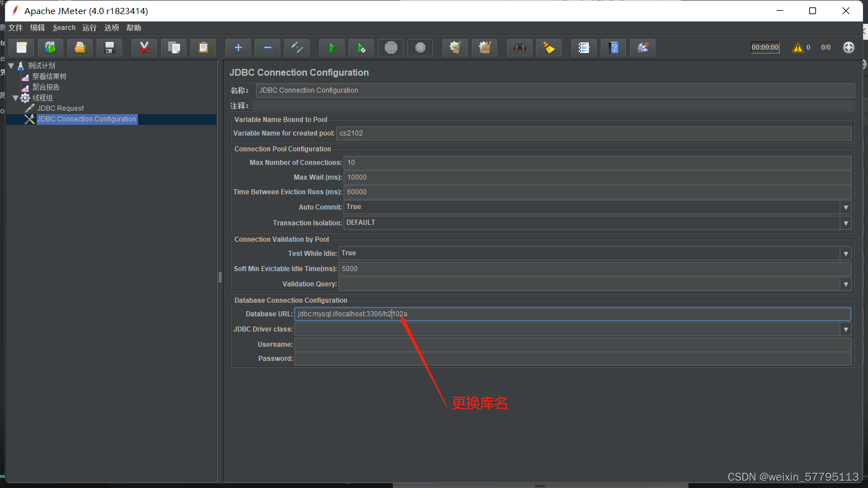The height and width of the screenshot is (488, 868).
Task: Click the Password field
Action: tap(573, 359)
